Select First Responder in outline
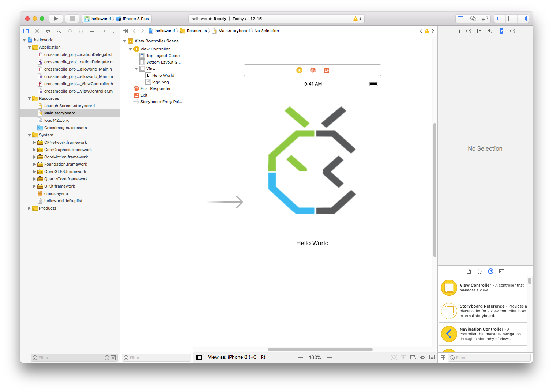The width and height of the screenshot is (553, 392). pos(155,88)
